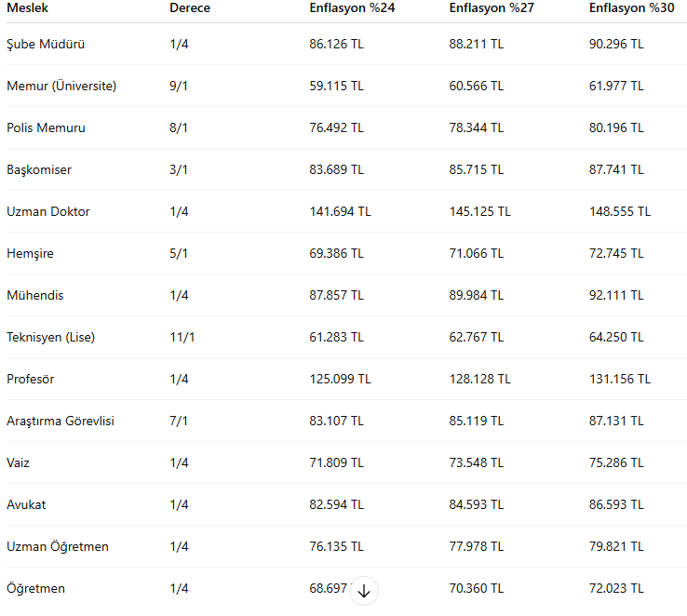Click the scroll-down arrow button
The width and height of the screenshot is (687, 616).
[x=364, y=591]
